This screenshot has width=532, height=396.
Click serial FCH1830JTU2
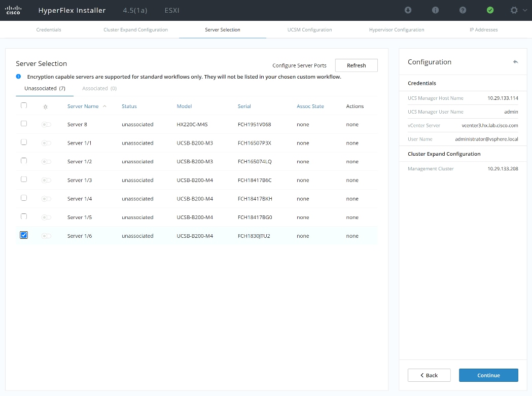point(254,236)
